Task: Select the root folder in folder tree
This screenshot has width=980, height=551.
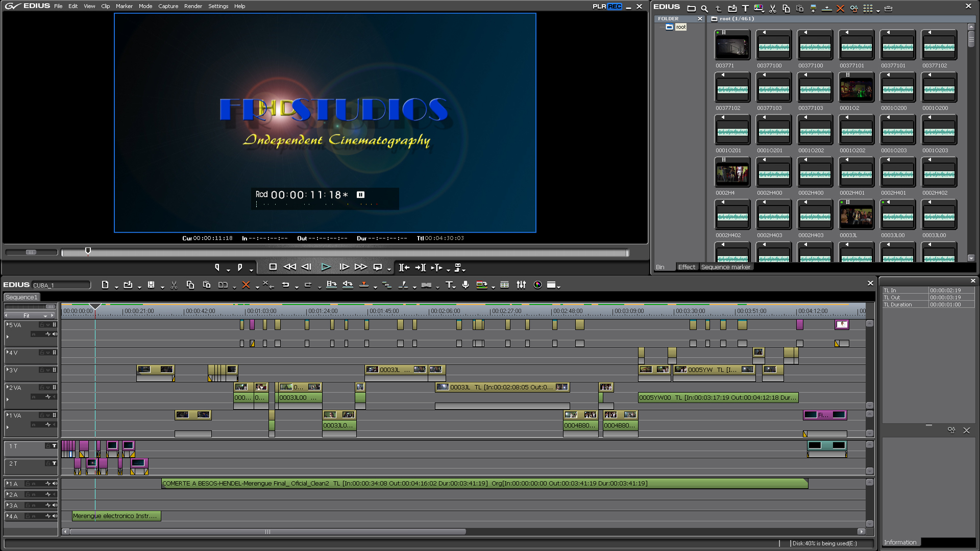Action: [x=681, y=27]
